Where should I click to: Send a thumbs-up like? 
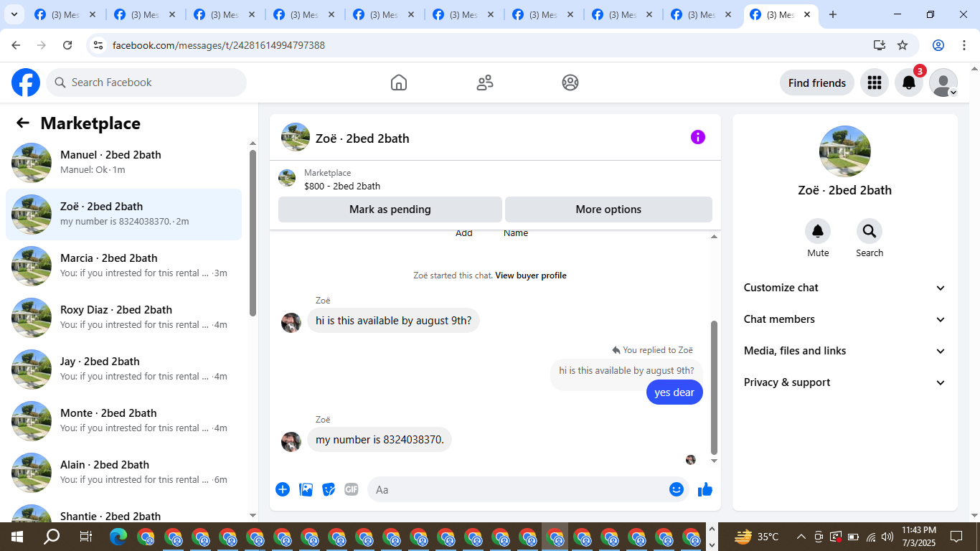705,489
